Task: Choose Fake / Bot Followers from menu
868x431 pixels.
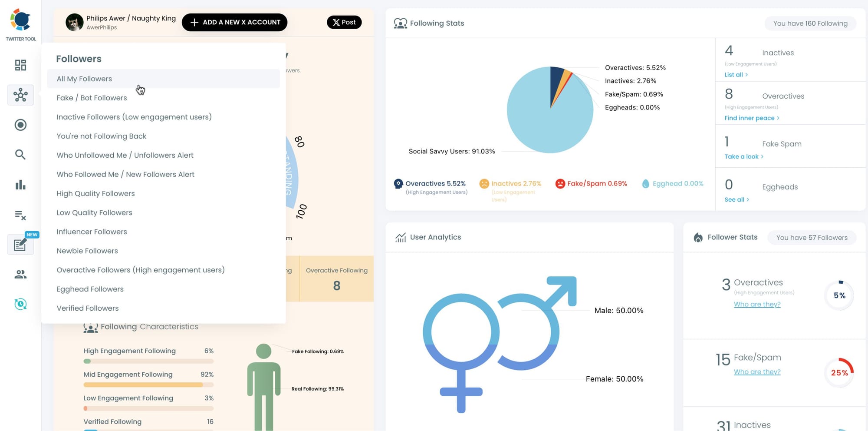Action: [92, 98]
